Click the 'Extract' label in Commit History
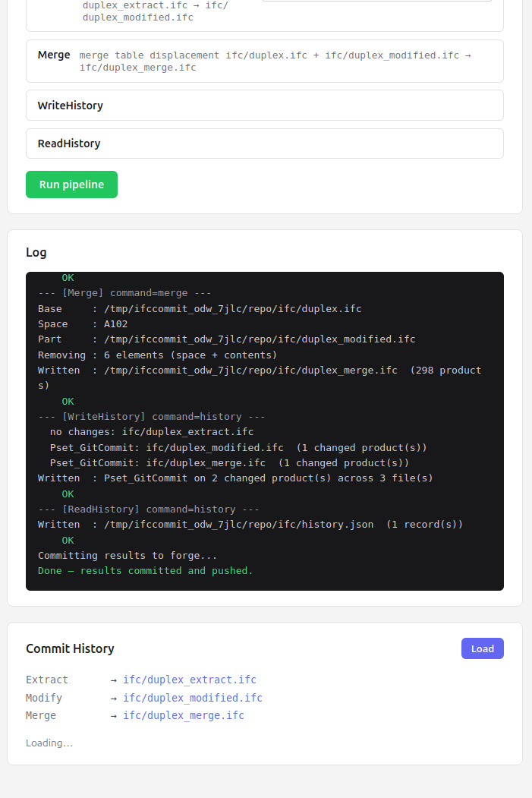532x798 pixels. (47, 680)
